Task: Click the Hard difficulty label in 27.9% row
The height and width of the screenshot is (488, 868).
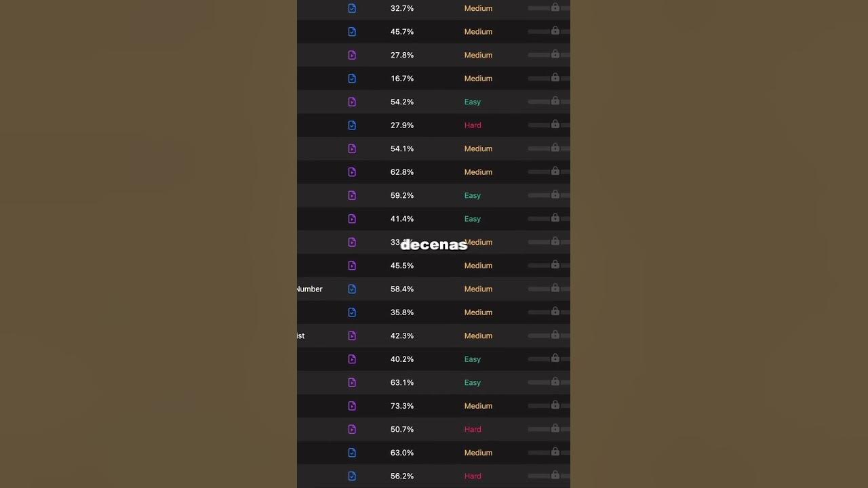Action: click(473, 125)
